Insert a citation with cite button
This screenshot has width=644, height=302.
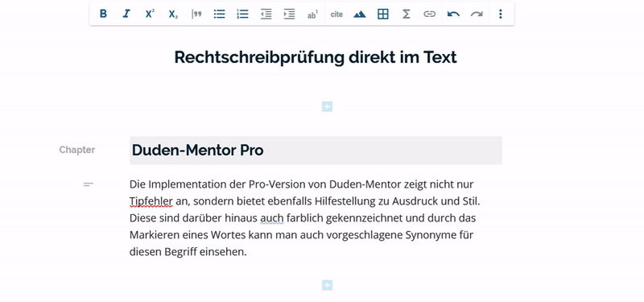(x=336, y=14)
